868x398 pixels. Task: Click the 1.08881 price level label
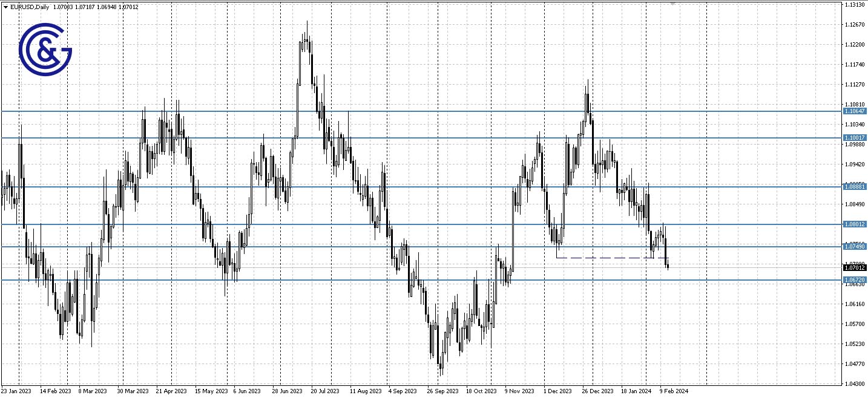coord(855,187)
